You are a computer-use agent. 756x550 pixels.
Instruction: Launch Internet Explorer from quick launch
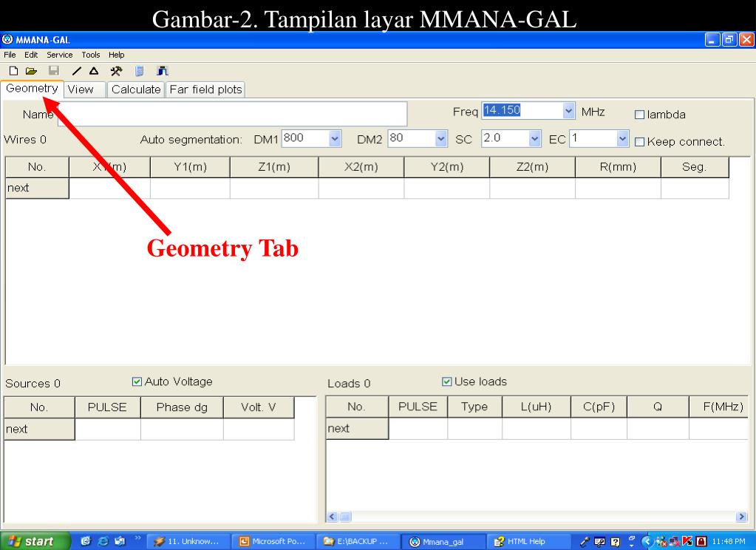coord(103,541)
